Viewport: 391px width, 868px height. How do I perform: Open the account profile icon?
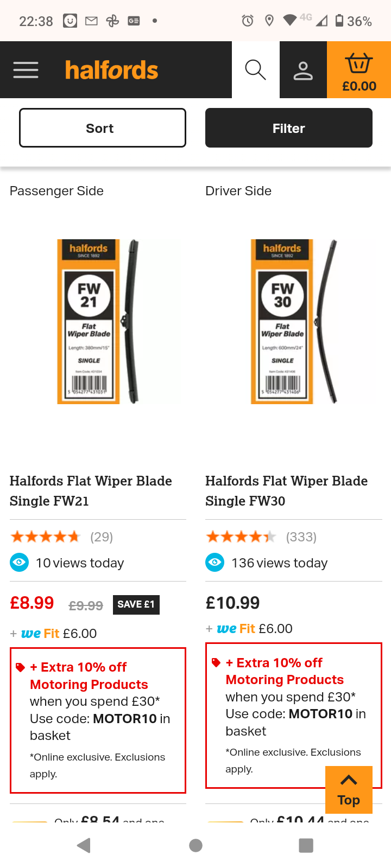pos(303,70)
